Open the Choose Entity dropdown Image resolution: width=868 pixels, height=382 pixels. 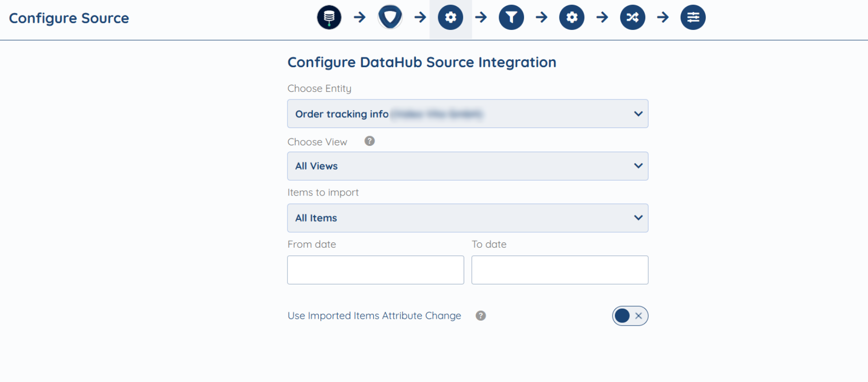(x=468, y=113)
